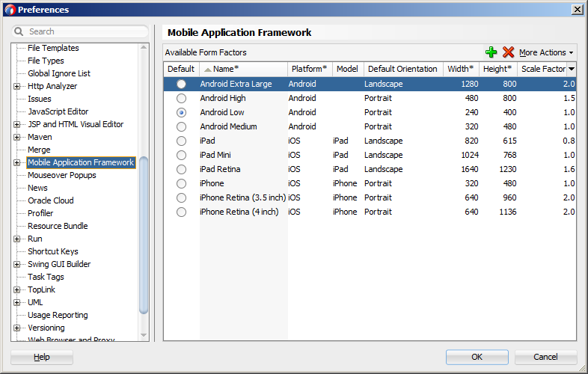Expand the TopLink tree node
Screen dimensions: 588x374
17,290
